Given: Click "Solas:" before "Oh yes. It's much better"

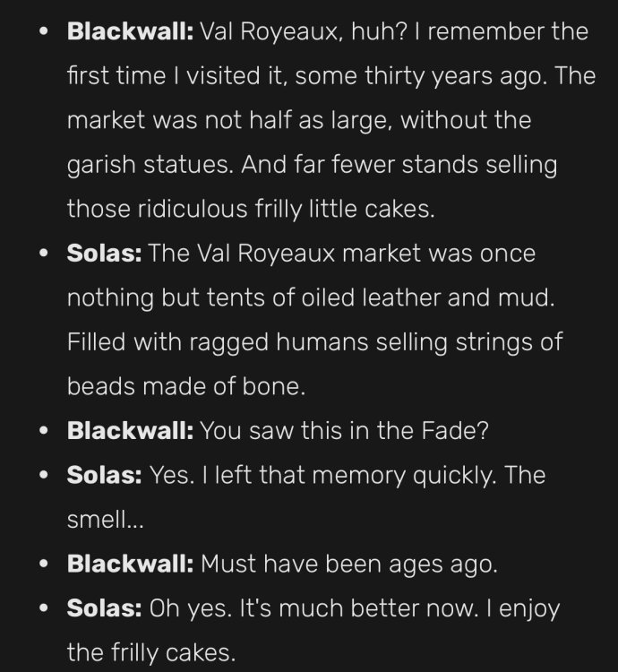Looking at the screenshot, I should pos(105,608).
